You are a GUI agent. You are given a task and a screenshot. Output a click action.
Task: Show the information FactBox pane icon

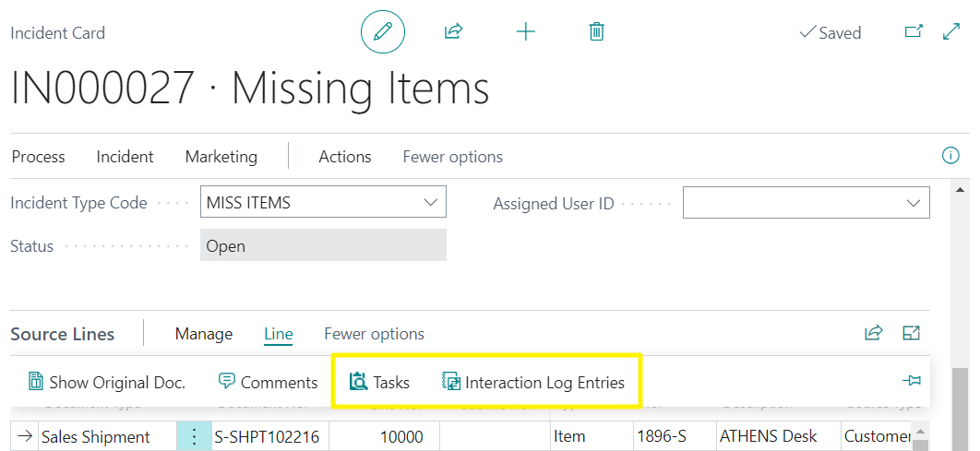coord(950,156)
